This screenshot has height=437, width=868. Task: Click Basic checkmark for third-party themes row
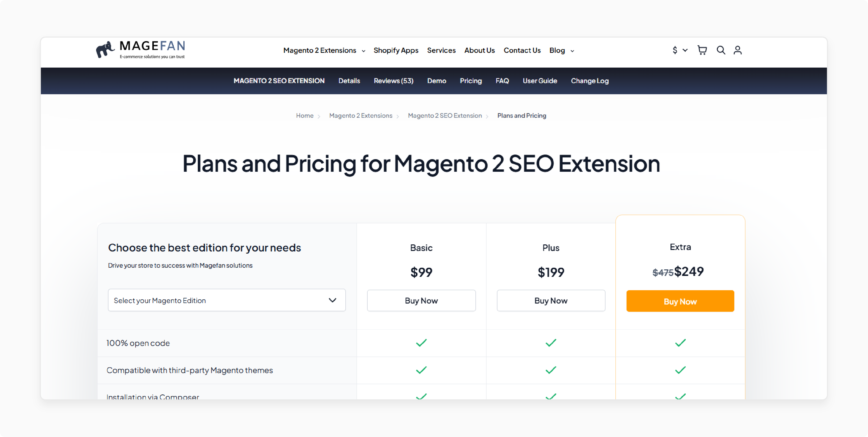tap(421, 370)
